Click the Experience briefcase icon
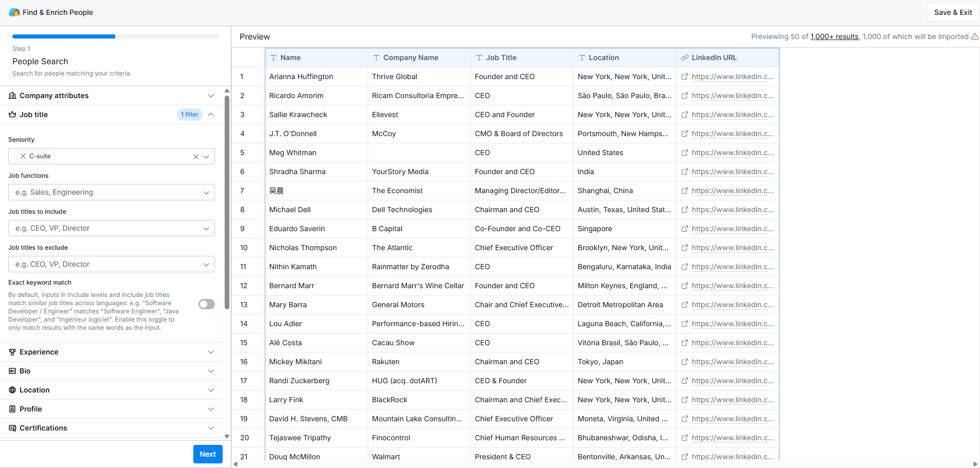This screenshot has width=980, height=468. [x=12, y=352]
